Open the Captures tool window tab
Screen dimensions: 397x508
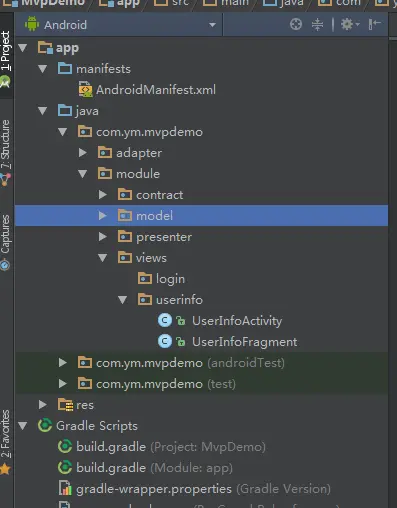pos(6,243)
